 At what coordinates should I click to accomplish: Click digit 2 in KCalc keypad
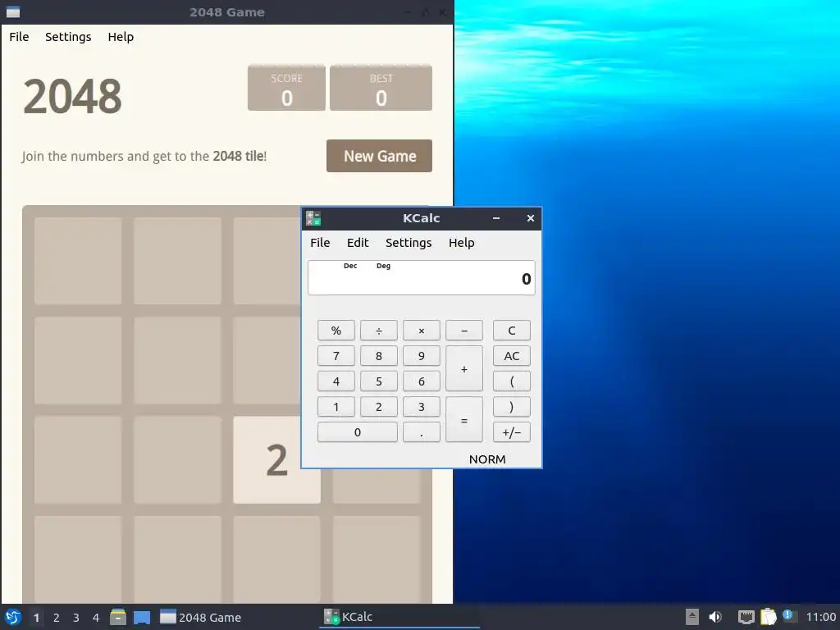pyautogui.click(x=379, y=407)
